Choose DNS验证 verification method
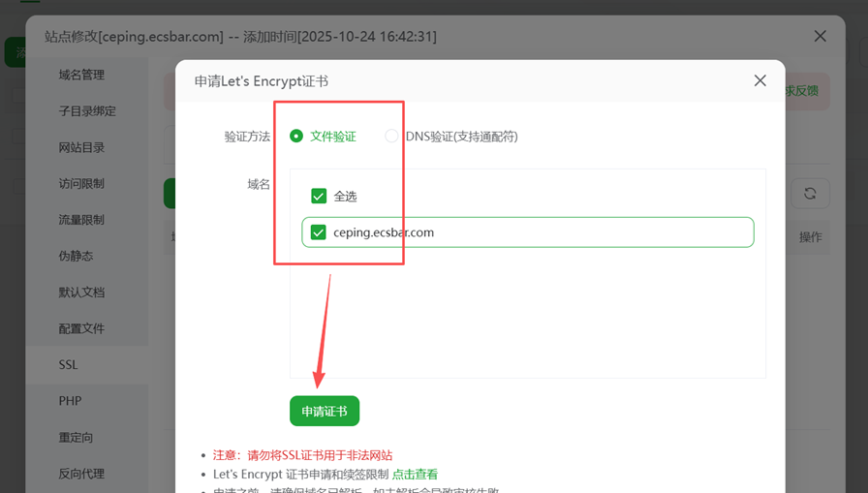 (391, 137)
